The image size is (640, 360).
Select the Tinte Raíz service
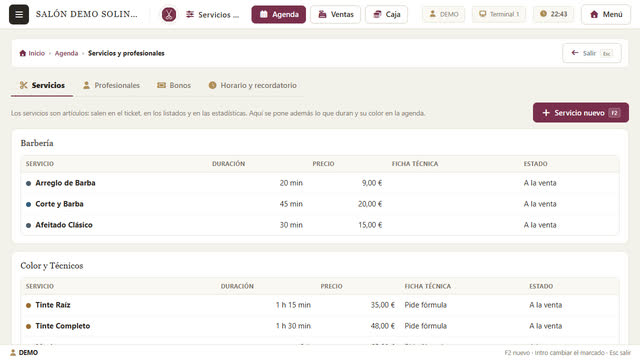(53, 305)
